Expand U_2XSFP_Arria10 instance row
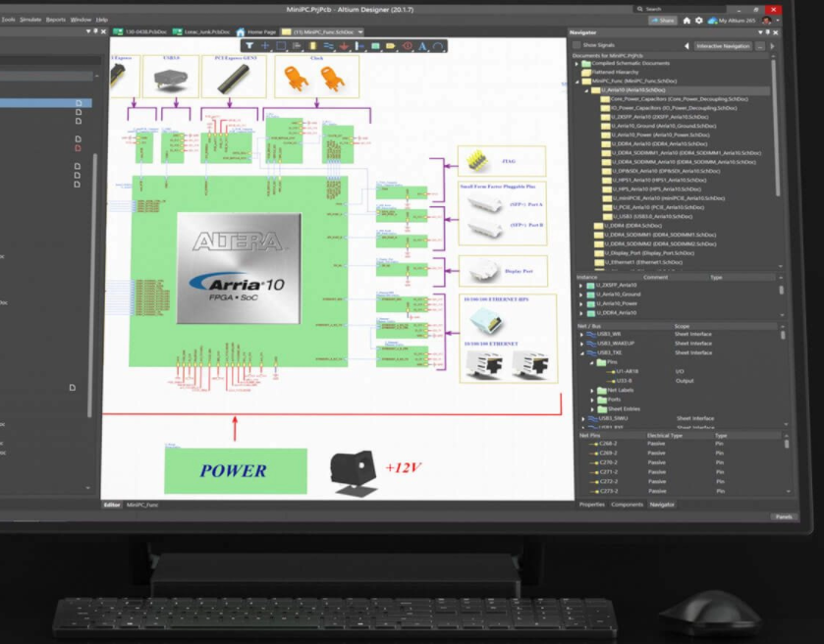Image resolution: width=824 pixels, height=644 pixels. 580,286
